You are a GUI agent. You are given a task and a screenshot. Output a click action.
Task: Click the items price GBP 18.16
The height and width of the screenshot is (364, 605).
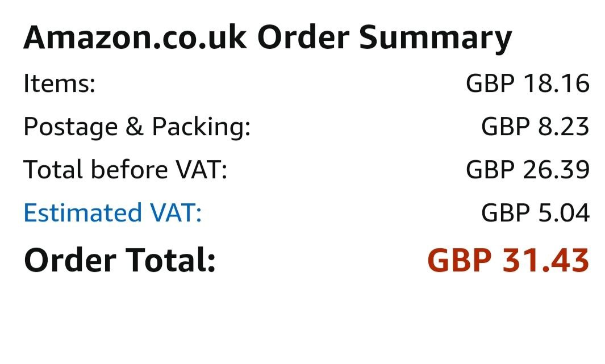click(527, 84)
